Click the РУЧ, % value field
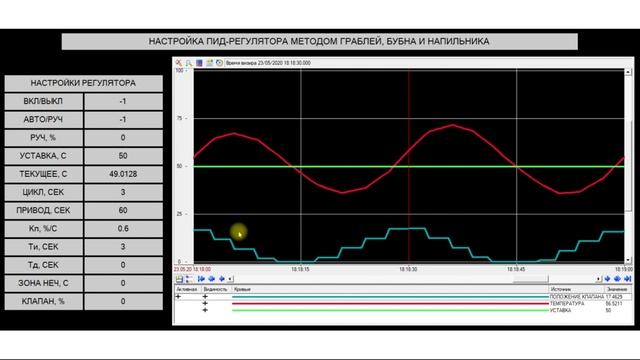 [x=123, y=138]
